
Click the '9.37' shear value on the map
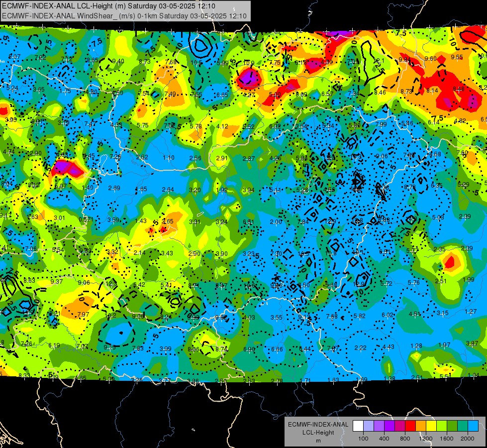[x=57, y=281]
